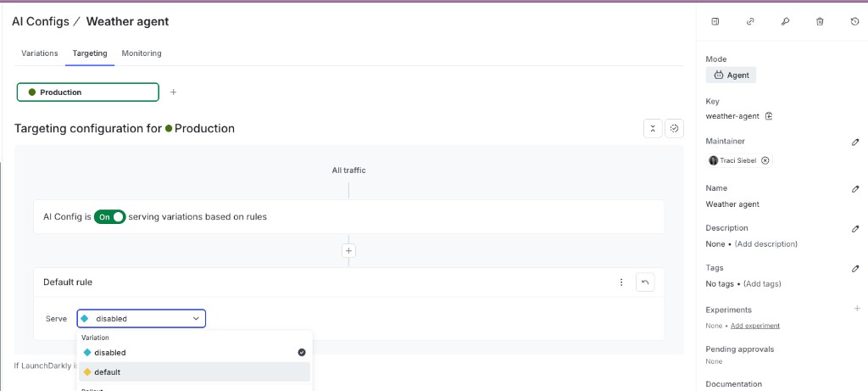Select the Targeting tab
Viewport: 868px width, 391px height.
[x=90, y=53]
